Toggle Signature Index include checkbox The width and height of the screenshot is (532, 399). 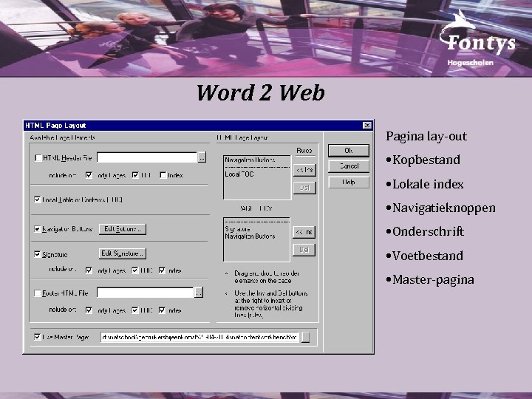(x=162, y=270)
